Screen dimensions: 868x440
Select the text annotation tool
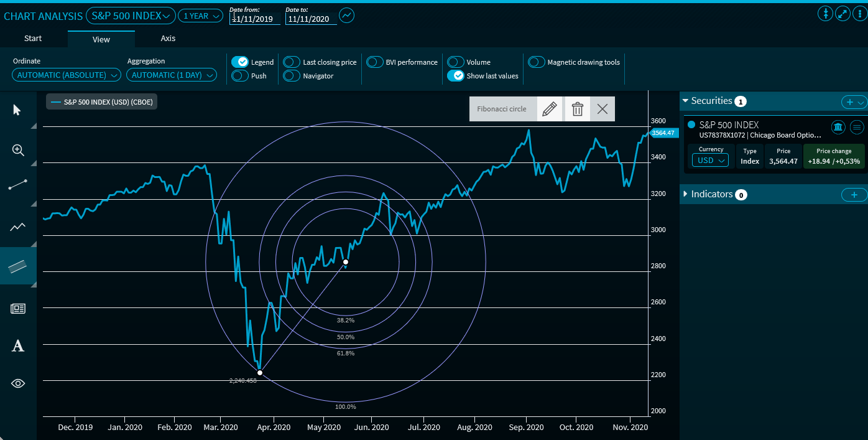(18, 346)
